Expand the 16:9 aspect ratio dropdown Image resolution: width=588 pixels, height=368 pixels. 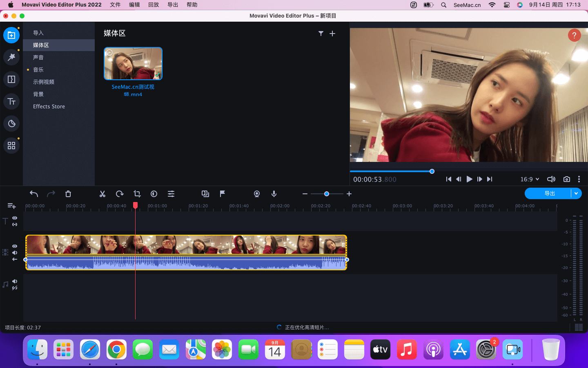(530, 179)
